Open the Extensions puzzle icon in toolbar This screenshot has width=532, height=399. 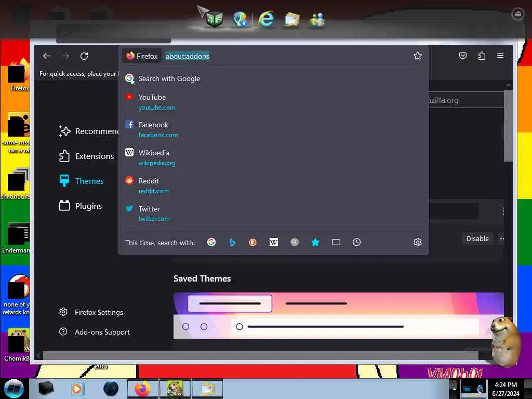click(x=482, y=56)
